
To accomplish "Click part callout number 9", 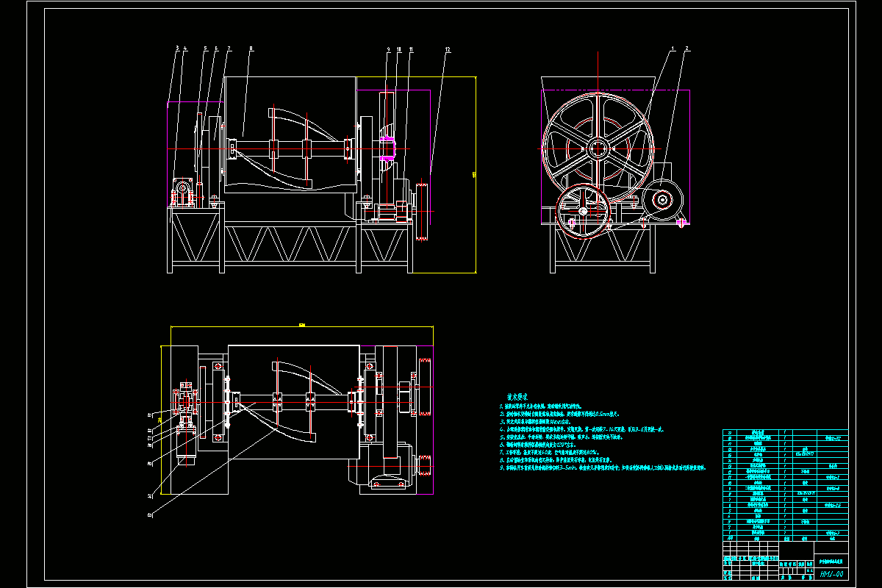I will pos(388,49).
